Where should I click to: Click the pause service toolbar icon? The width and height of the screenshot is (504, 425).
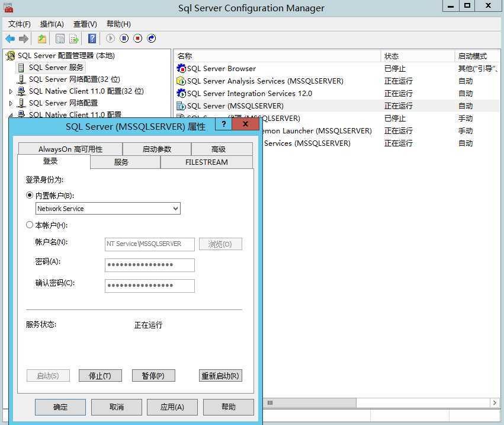[124, 39]
